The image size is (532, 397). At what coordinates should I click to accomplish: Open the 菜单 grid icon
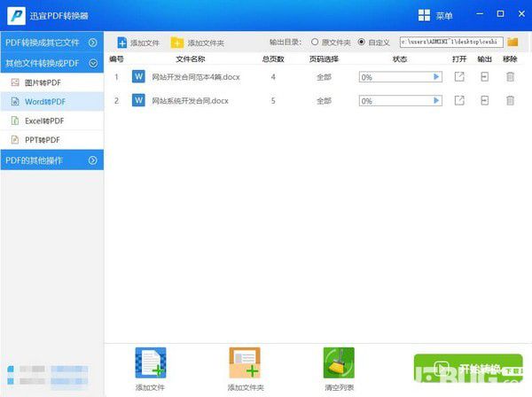(424, 15)
